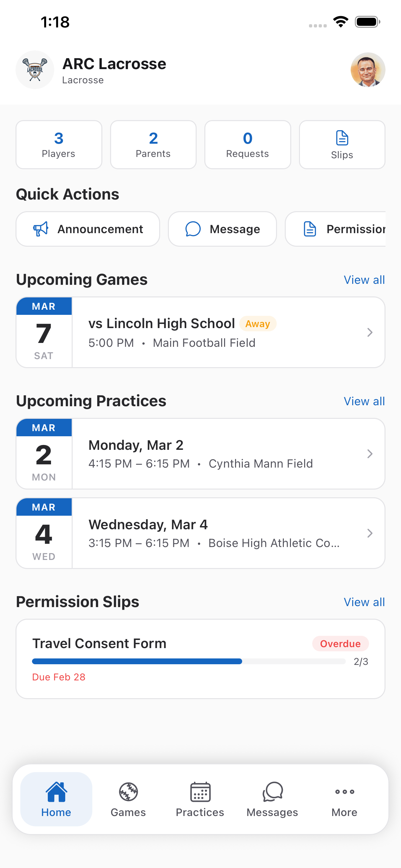This screenshot has width=401, height=868.
Task: Tap the Announcement megaphone icon
Action: tap(41, 229)
